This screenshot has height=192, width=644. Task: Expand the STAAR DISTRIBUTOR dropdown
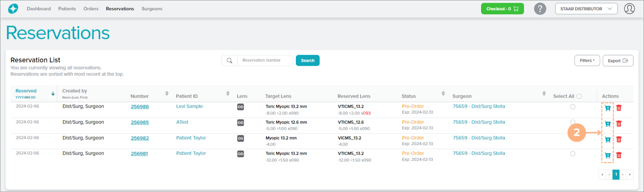pos(586,9)
